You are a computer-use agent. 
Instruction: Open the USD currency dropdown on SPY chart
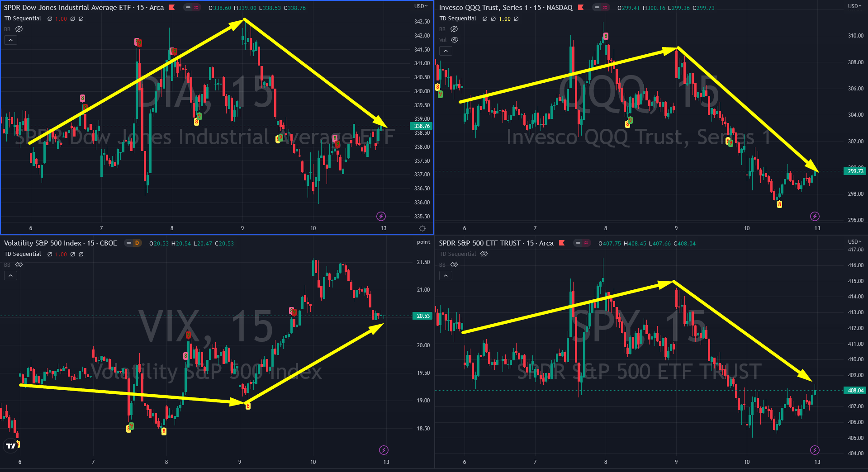point(854,242)
